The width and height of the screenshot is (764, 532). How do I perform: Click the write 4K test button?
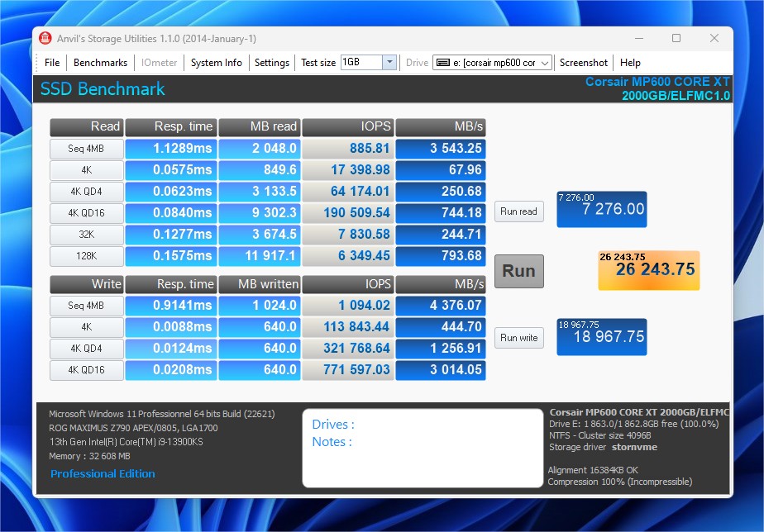(86, 327)
